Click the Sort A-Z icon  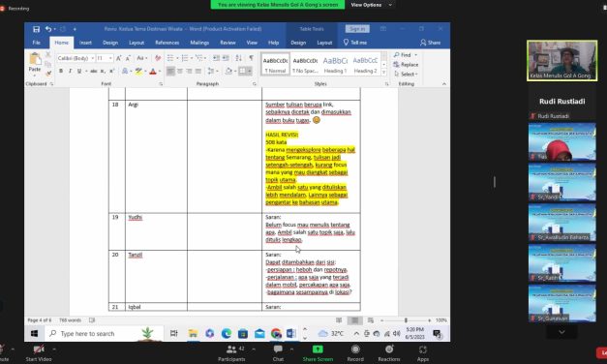(239, 58)
